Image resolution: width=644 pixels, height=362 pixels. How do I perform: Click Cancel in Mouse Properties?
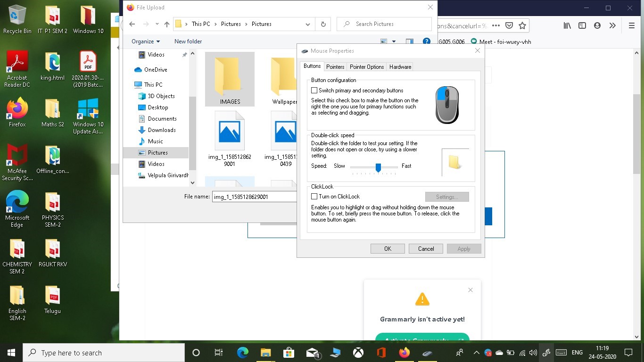click(x=426, y=249)
